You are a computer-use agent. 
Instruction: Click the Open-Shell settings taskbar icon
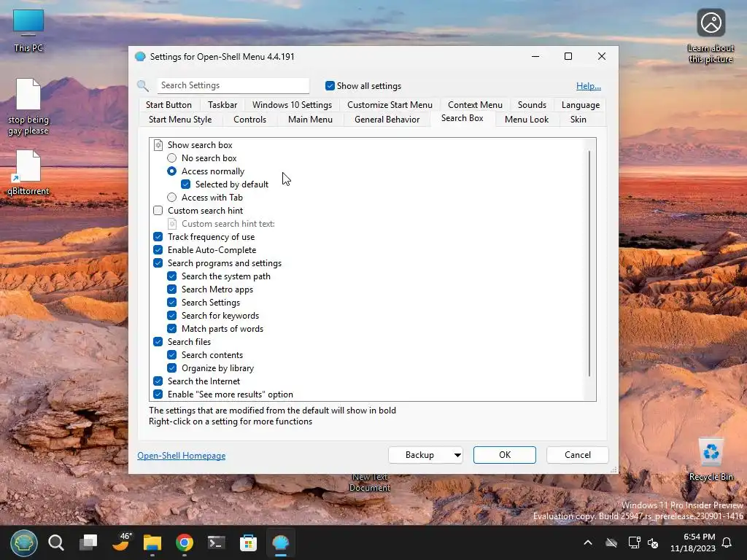(x=281, y=542)
